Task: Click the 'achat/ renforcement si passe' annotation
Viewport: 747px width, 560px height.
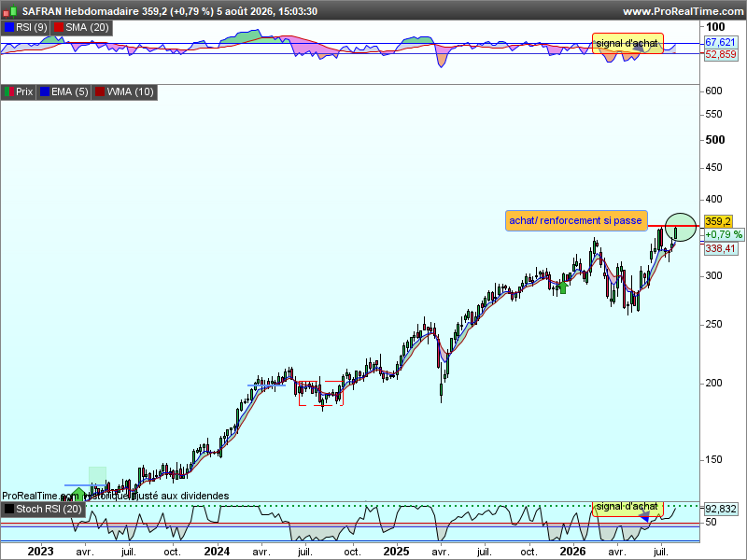Action: pos(576,220)
